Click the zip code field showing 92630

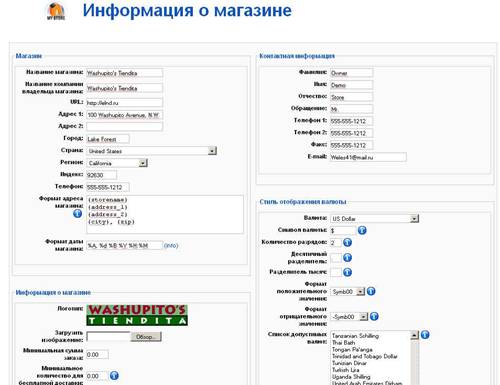pyautogui.click(x=101, y=175)
